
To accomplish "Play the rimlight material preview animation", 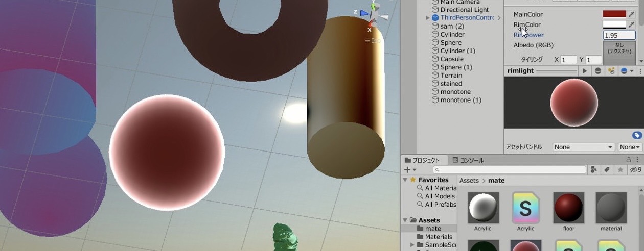I will [585, 71].
